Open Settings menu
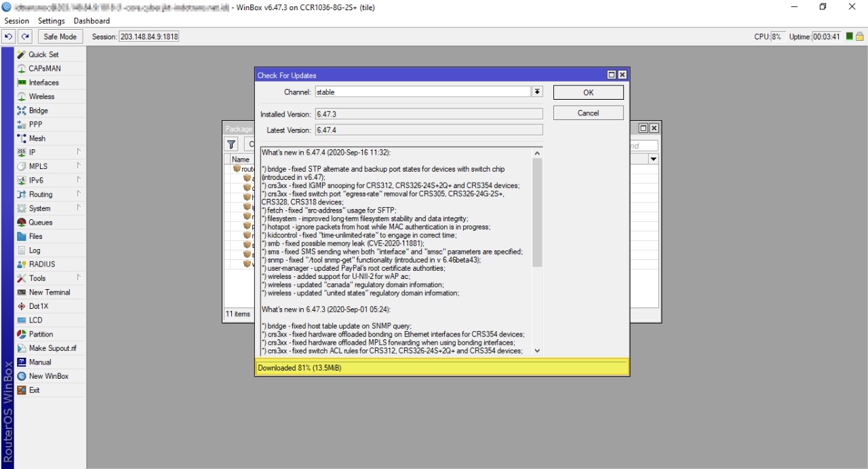868x469 pixels. pyautogui.click(x=52, y=21)
